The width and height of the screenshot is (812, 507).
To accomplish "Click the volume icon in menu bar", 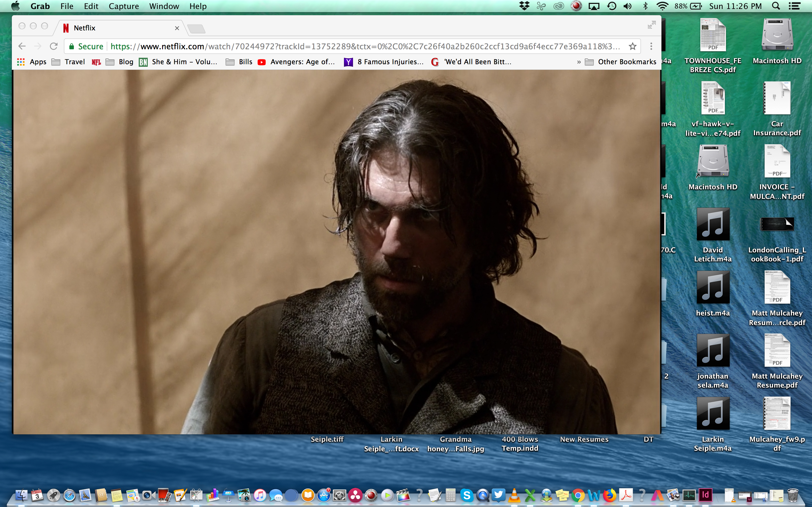I will pyautogui.click(x=627, y=6).
